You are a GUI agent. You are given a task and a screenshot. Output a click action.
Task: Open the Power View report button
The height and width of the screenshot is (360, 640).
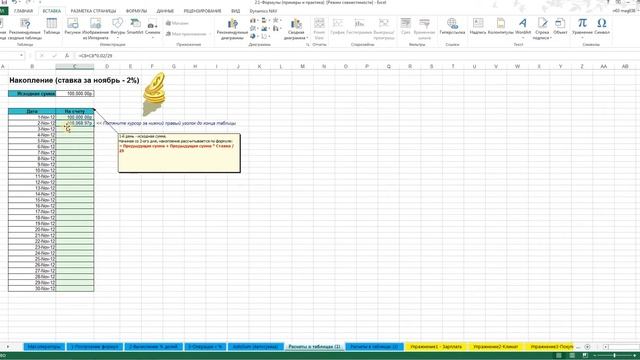319,29
